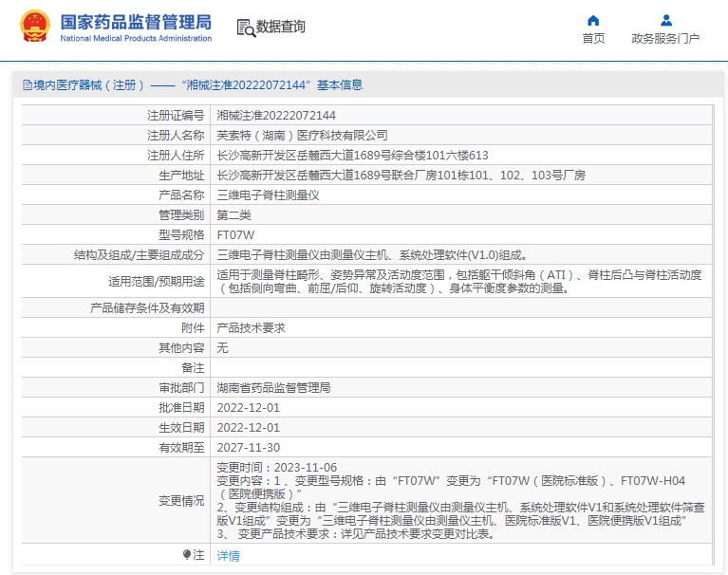
Task: Click the 注册人住所 address value
Action: 352,155
